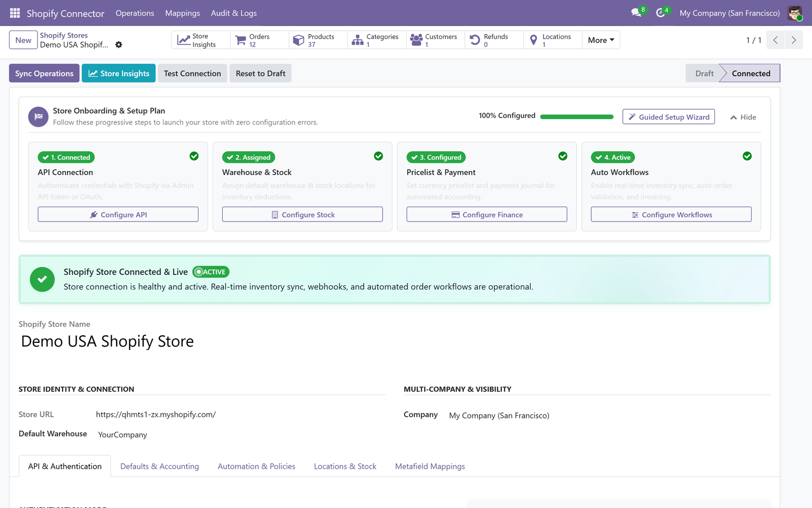Open the Mappings menu

pos(182,13)
